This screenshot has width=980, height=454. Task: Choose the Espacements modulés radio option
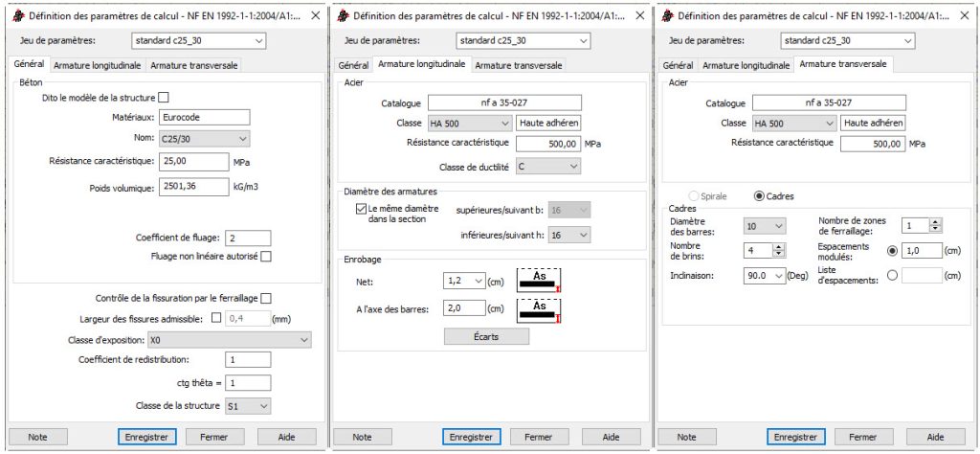[892, 251]
